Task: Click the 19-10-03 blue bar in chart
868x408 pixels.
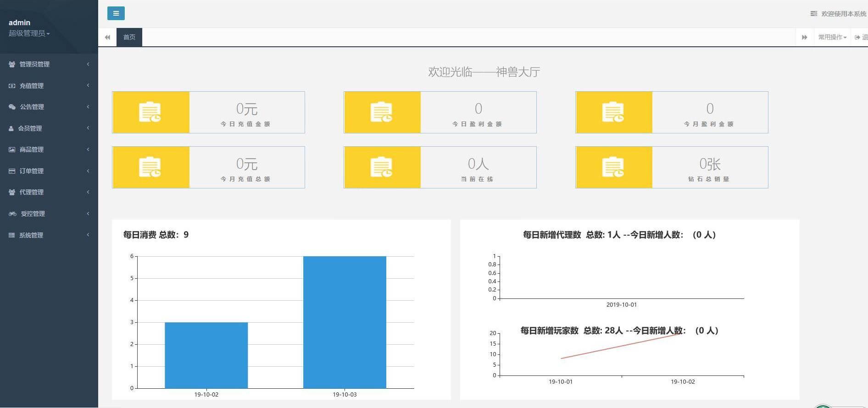Action: (x=345, y=322)
